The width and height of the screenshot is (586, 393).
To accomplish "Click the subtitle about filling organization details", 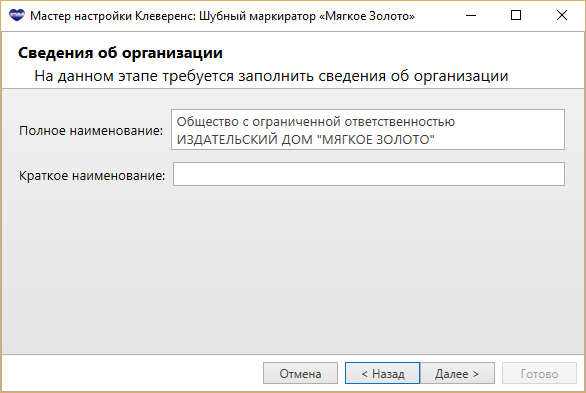I will [271, 76].
